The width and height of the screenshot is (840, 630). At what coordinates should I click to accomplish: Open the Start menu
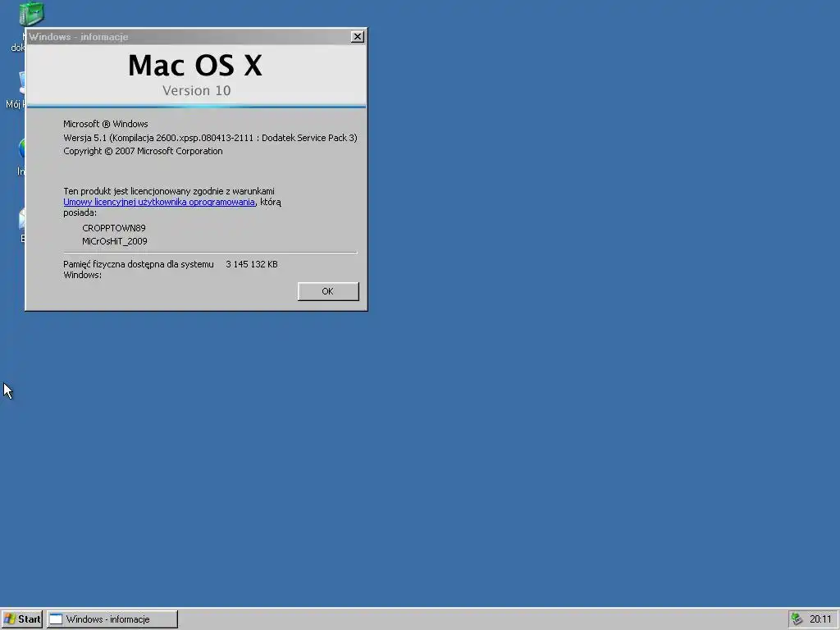click(x=22, y=619)
